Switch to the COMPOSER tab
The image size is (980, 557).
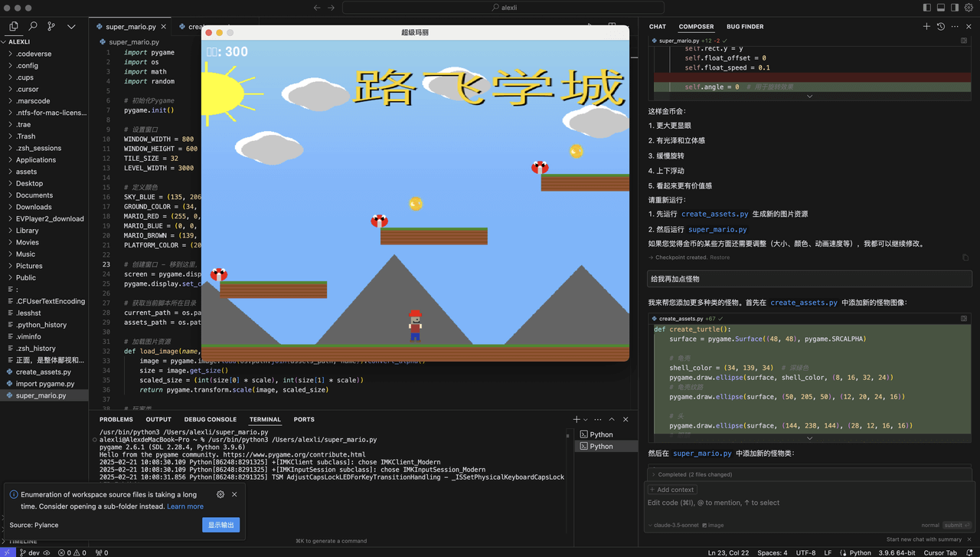point(696,27)
